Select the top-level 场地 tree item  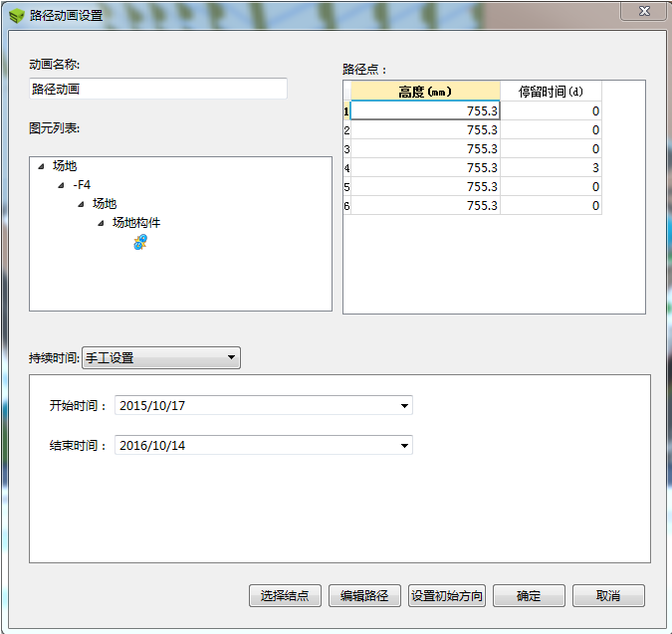pyautogui.click(x=65, y=166)
